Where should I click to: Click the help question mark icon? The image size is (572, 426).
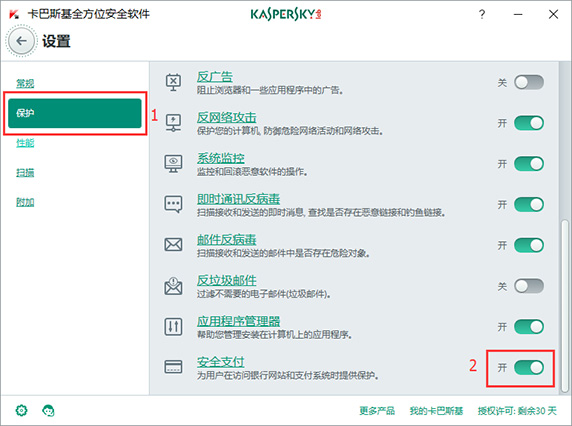[x=482, y=14]
